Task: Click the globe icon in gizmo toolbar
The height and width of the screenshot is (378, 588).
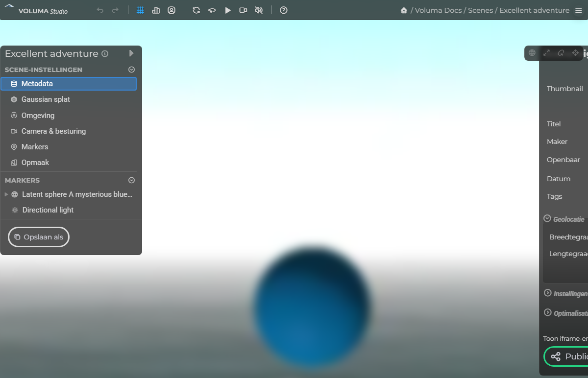Action: (532, 53)
